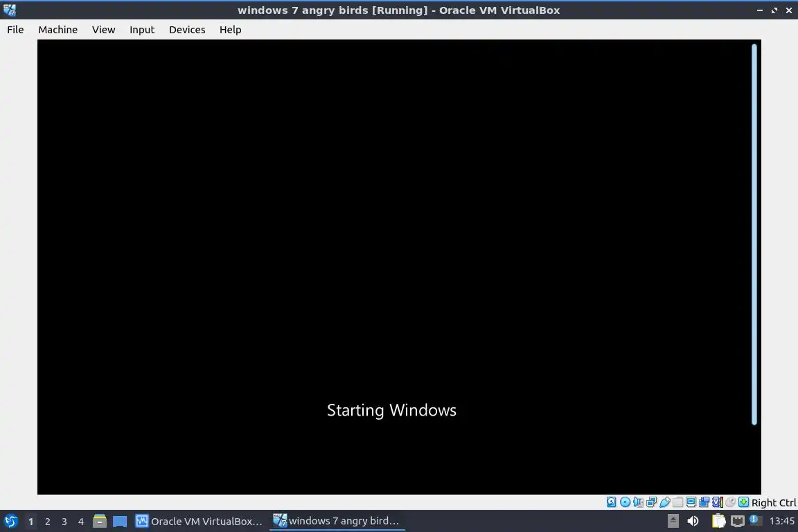This screenshot has height=532, width=798.
Task: Close the VirtualBox VM window
Action: tap(789, 10)
